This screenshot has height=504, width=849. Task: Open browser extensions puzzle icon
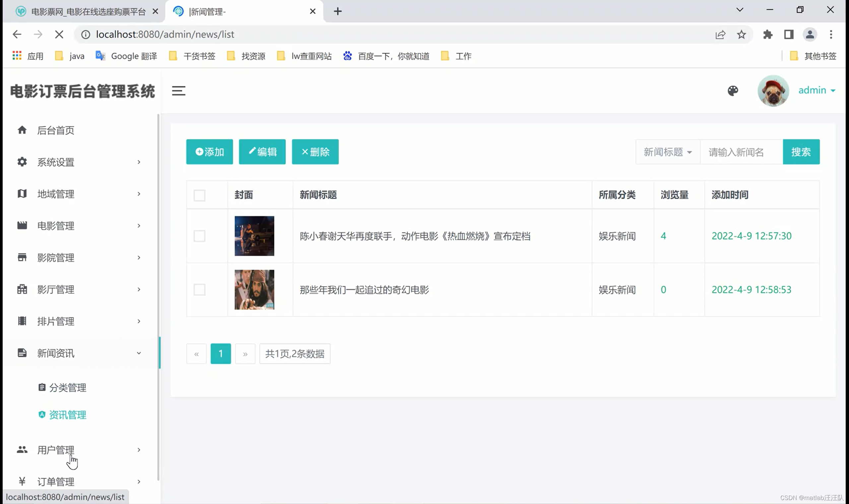[767, 34]
